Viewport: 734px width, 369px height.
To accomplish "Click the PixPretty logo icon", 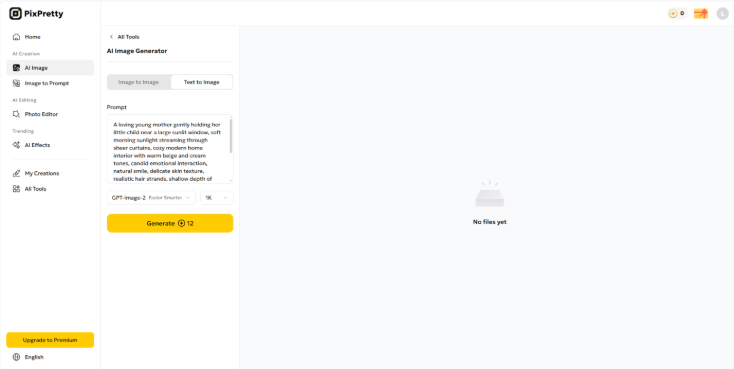I will [15, 14].
